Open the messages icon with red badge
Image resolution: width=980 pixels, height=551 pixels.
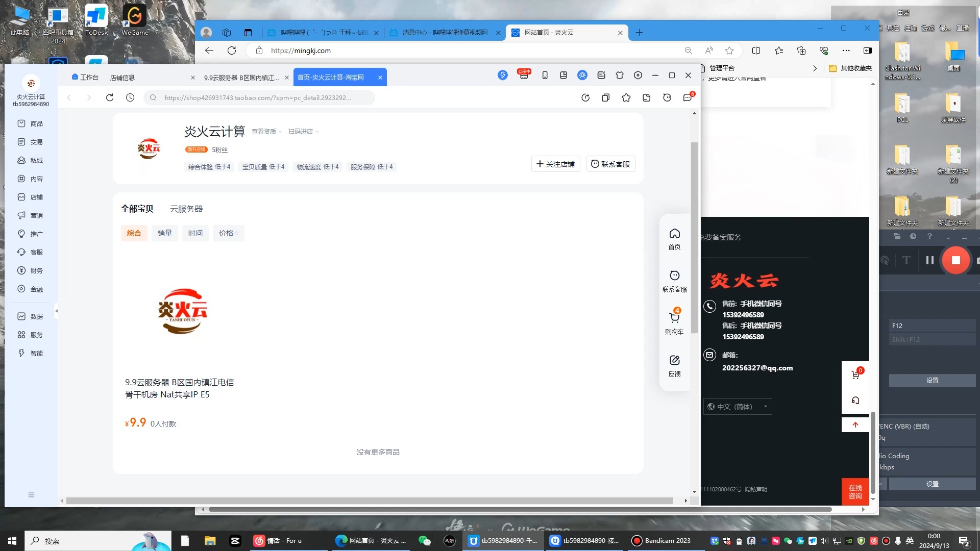click(688, 97)
